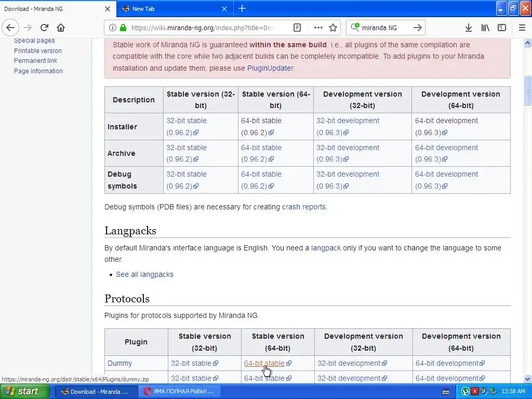Screen dimensions: 532x399
Task: Open the green uTorrent tray icon
Action: pos(465,392)
